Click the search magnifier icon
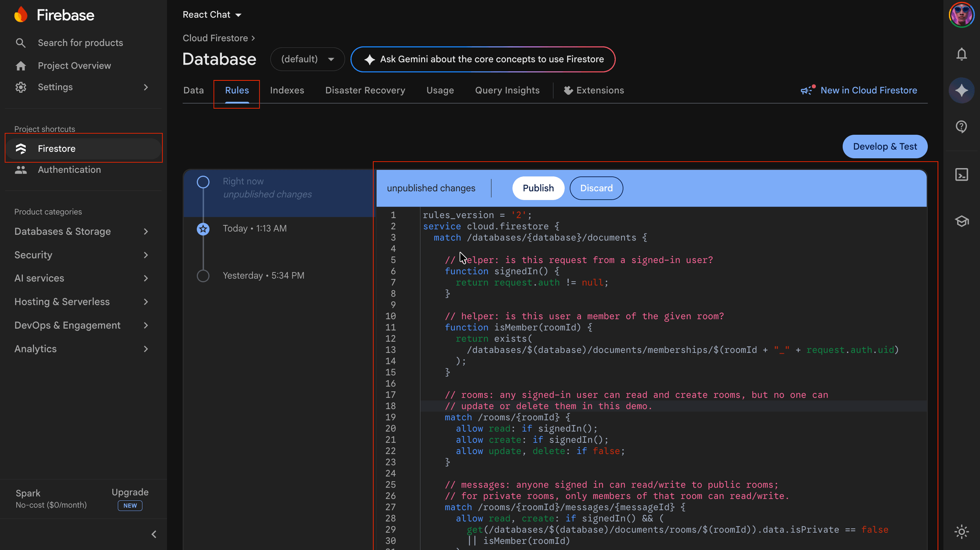980x550 pixels. coord(20,43)
